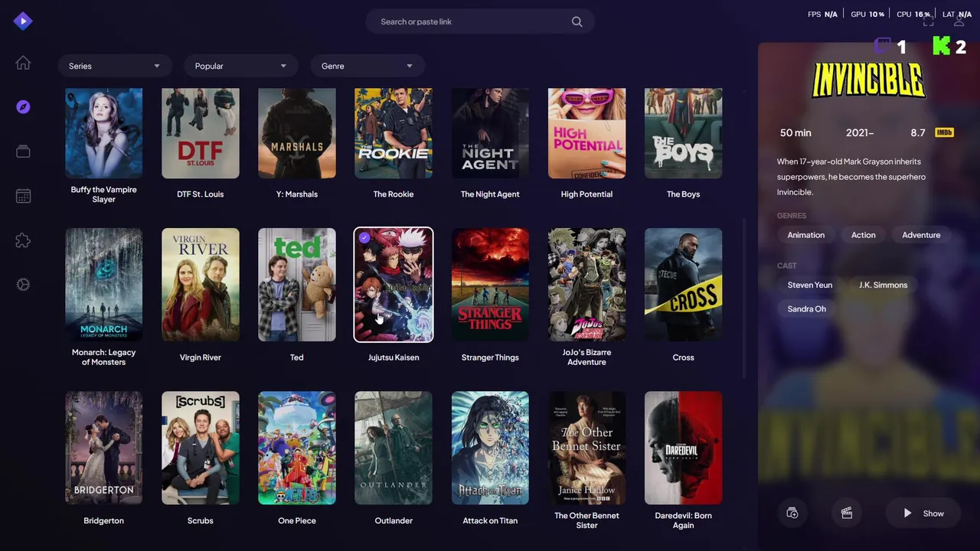The height and width of the screenshot is (551, 980).
Task: Open the Stranger Things poster
Action: click(490, 285)
